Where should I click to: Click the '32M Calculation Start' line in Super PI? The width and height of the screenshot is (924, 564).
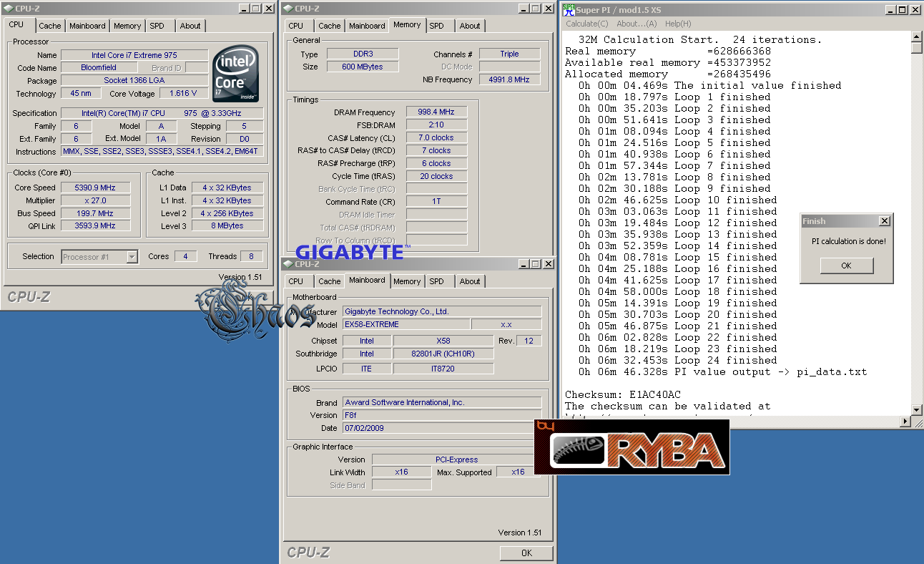[x=700, y=39]
